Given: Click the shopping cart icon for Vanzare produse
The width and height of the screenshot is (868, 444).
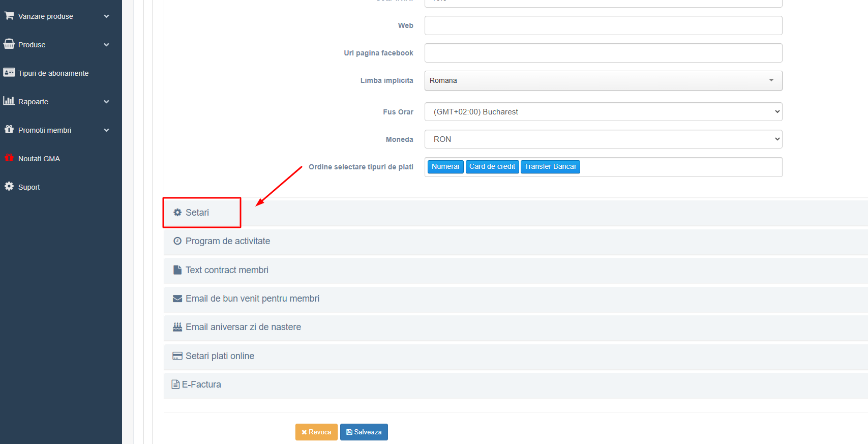Looking at the screenshot, I should [9, 16].
